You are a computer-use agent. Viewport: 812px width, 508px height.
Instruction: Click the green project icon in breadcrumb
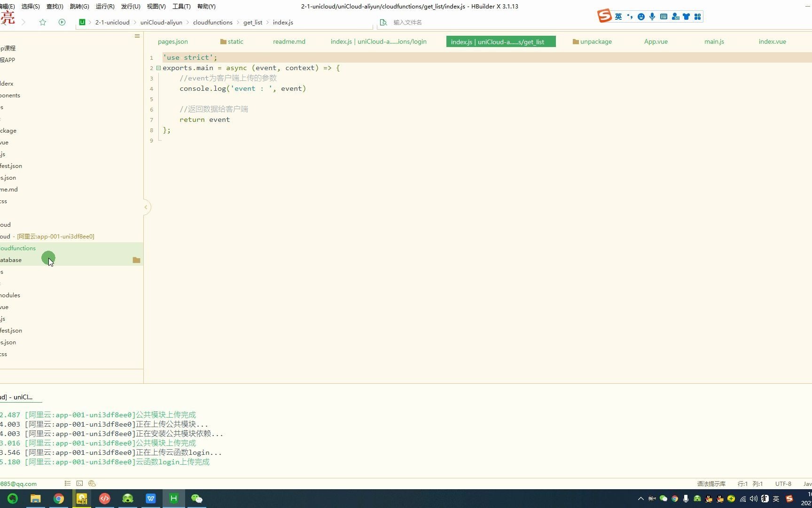coord(82,22)
